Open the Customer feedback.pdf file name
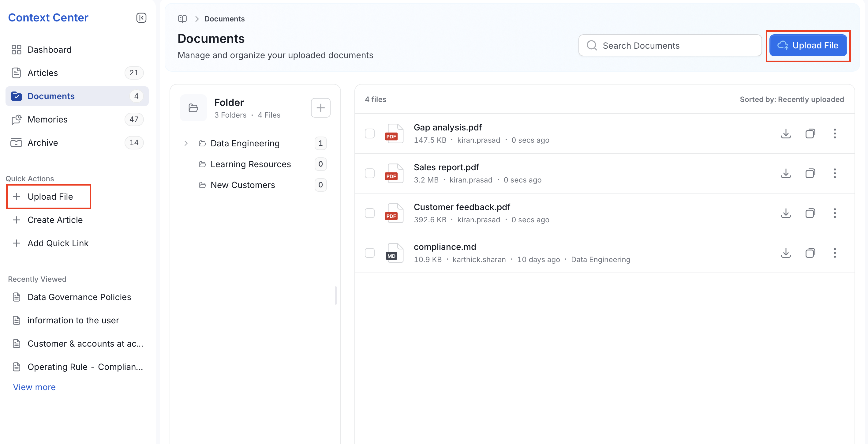Image resolution: width=868 pixels, height=444 pixels. pos(462,207)
